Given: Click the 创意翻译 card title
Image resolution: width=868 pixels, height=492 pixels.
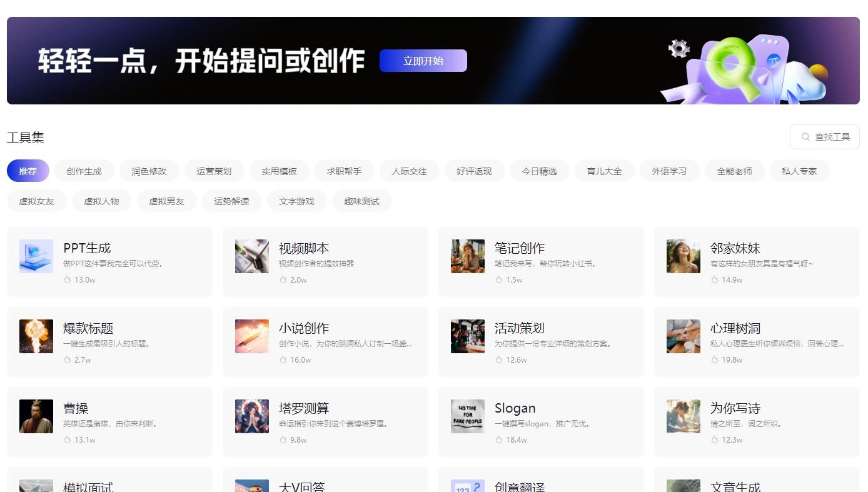Looking at the screenshot, I should (x=520, y=486).
